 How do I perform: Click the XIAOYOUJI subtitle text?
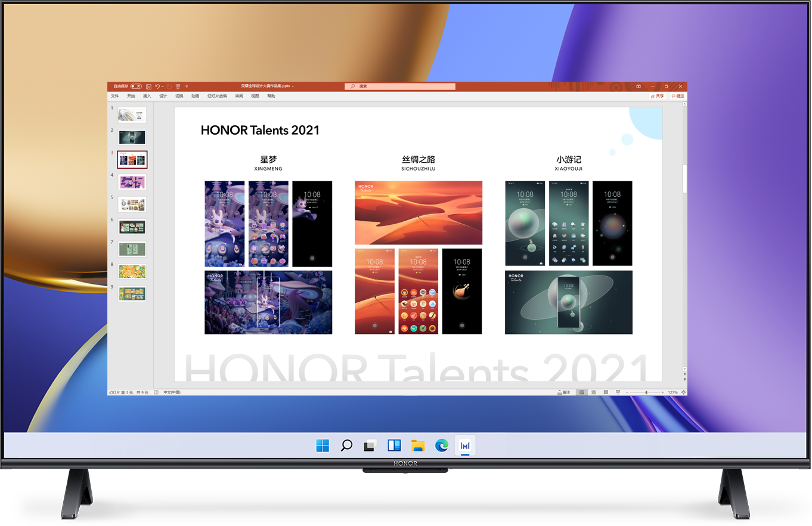tap(569, 169)
